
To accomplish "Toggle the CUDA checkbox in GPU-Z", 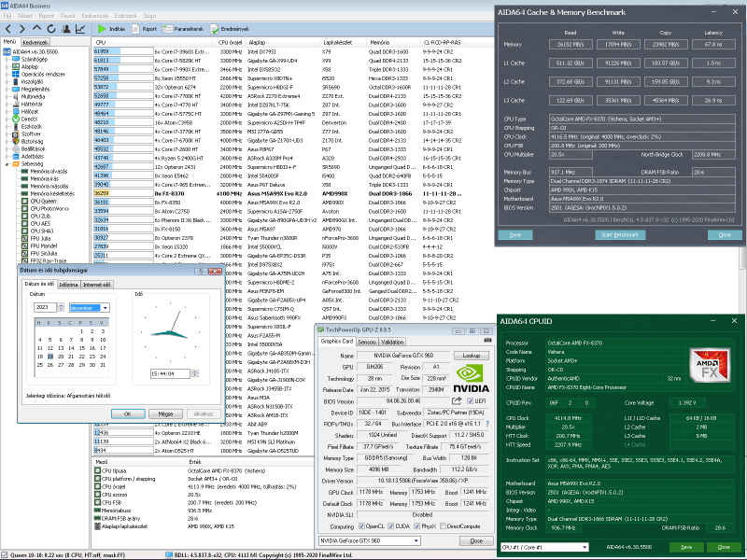I will pyautogui.click(x=391, y=526).
